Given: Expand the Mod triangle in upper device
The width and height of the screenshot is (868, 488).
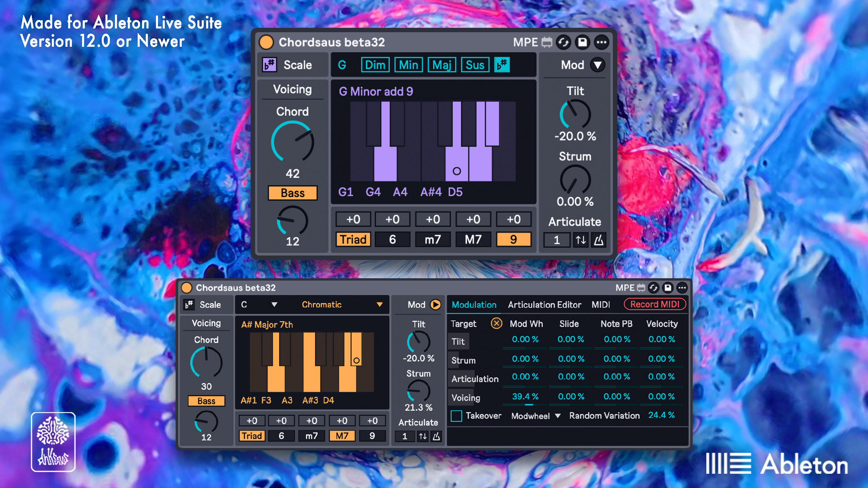Looking at the screenshot, I should coord(598,65).
